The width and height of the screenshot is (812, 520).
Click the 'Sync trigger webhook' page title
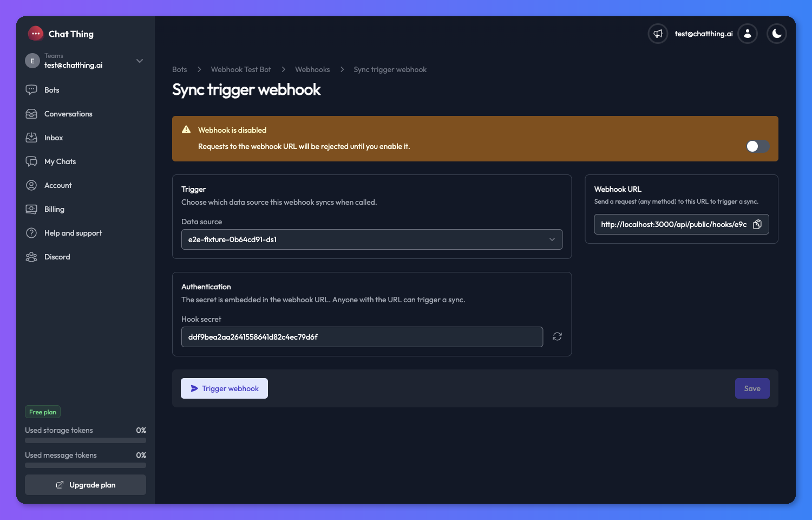(x=246, y=89)
